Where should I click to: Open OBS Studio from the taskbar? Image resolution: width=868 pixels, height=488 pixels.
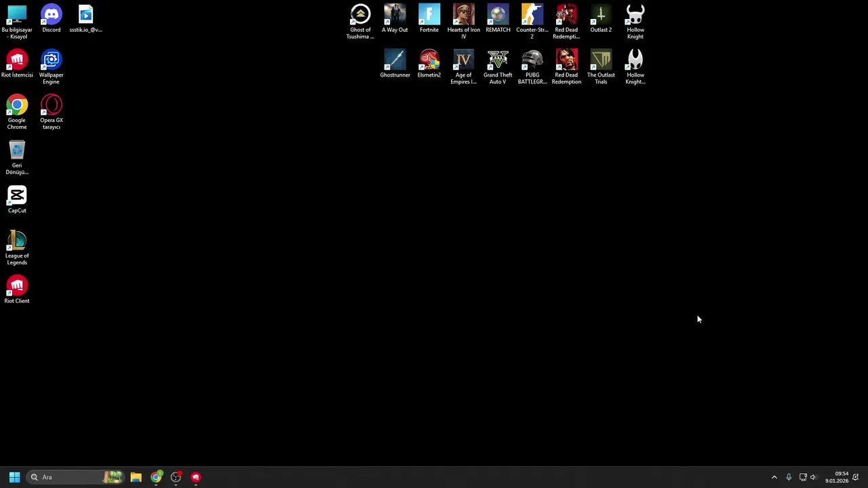pyautogui.click(x=176, y=477)
